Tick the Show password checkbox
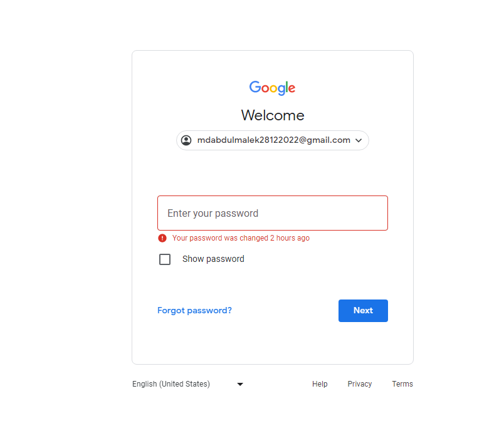This screenshot has width=504, height=448. (x=165, y=259)
